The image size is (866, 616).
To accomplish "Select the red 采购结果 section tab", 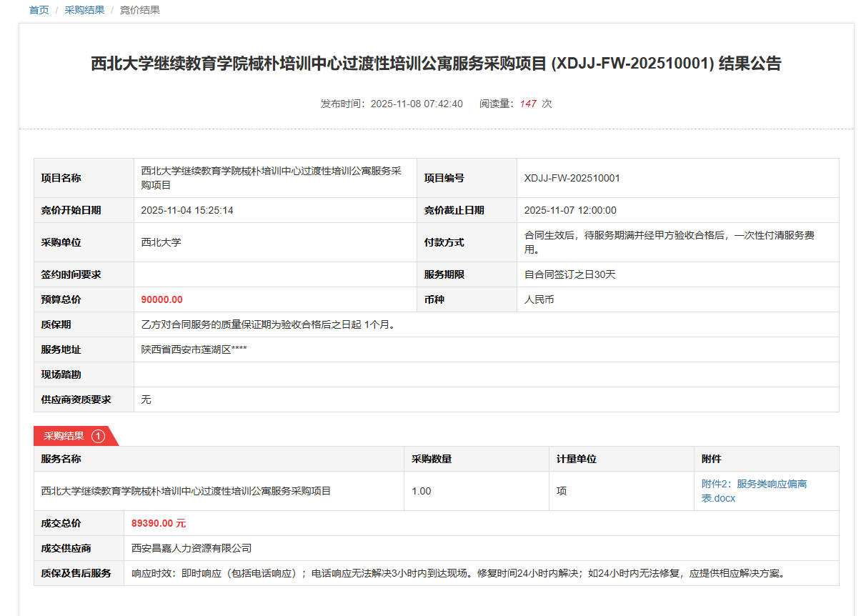I will click(x=64, y=436).
